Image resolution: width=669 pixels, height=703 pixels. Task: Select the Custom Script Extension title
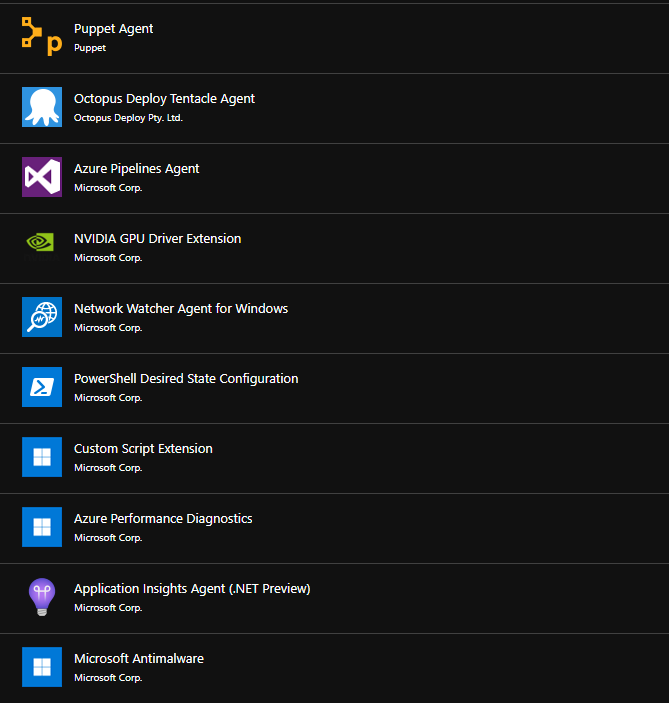coord(143,448)
